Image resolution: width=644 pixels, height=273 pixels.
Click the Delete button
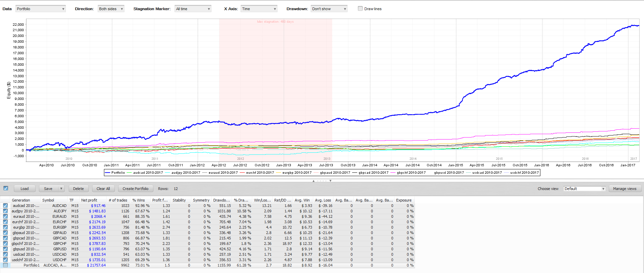click(x=79, y=189)
